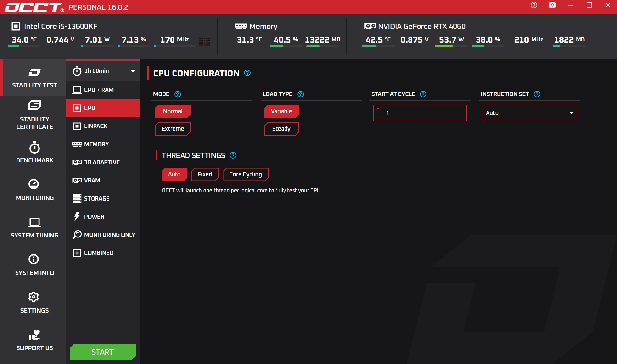Open the Support Us page
Image resolution: width=617 pixels, height=364 pixels.
click(x=34, y=340)
